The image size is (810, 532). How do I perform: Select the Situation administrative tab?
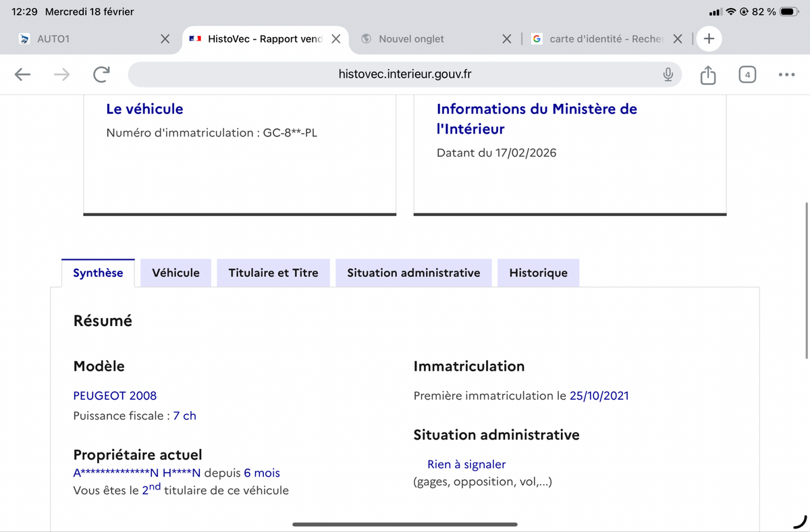(x=413, y=273)
